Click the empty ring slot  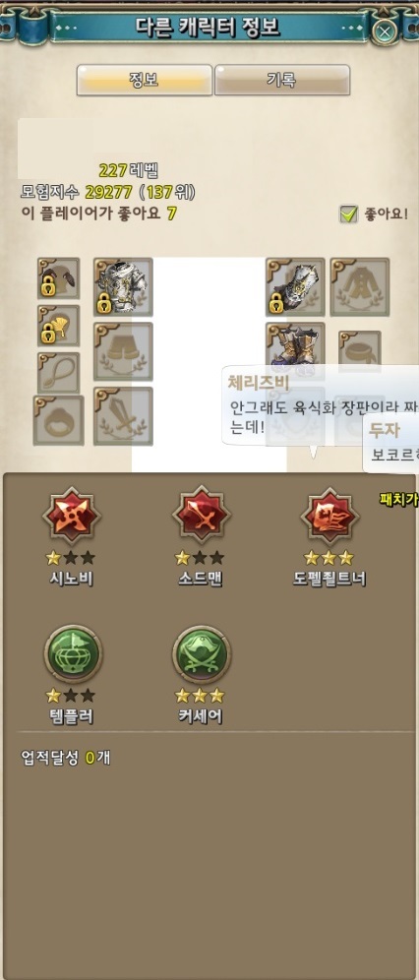point(59,420)
